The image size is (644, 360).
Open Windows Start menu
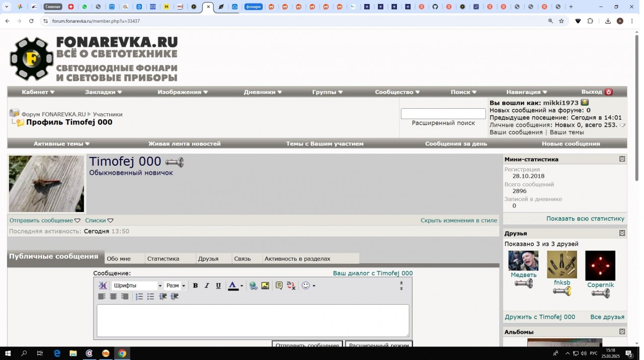pyautogui.click(x=8, y=353)
